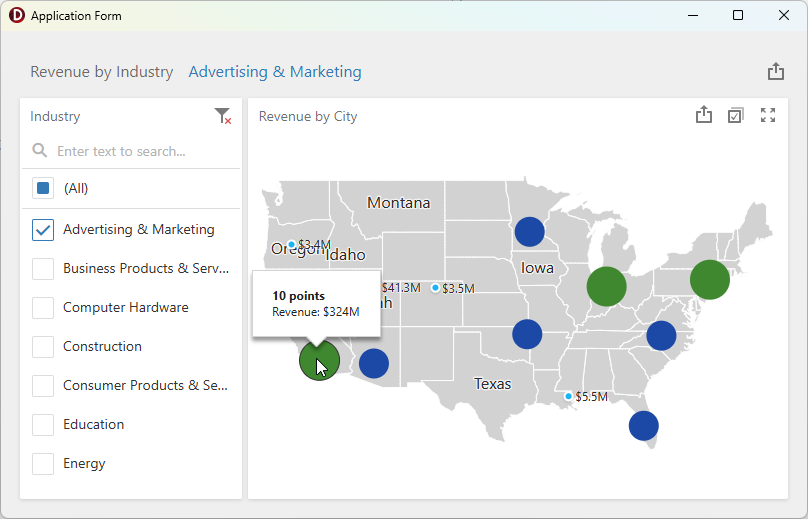The image size is (808, 519).
Task: Select the green bubble under the tooltip
Action: pyautogui.click(x=319, y=360)
